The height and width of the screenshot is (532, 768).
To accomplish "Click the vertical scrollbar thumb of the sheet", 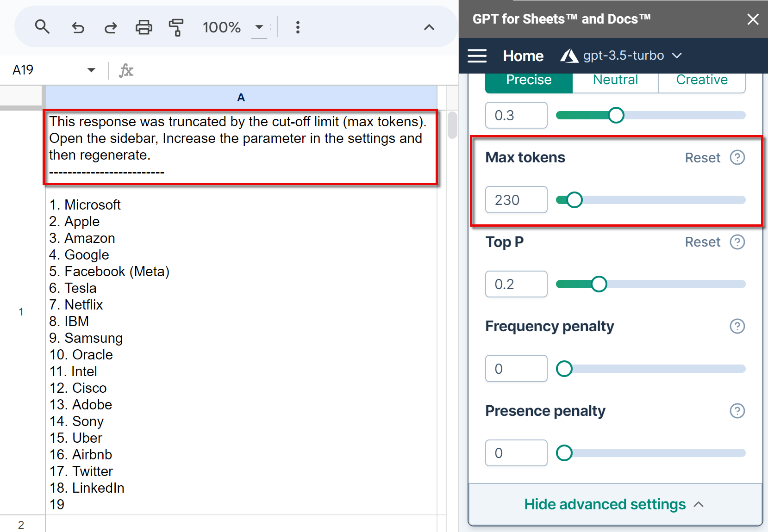I will 452,125.
